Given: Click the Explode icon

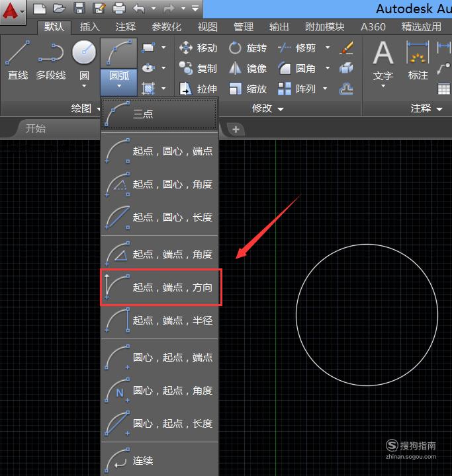Looking at the screenshot, I should (x=346, y=68).
